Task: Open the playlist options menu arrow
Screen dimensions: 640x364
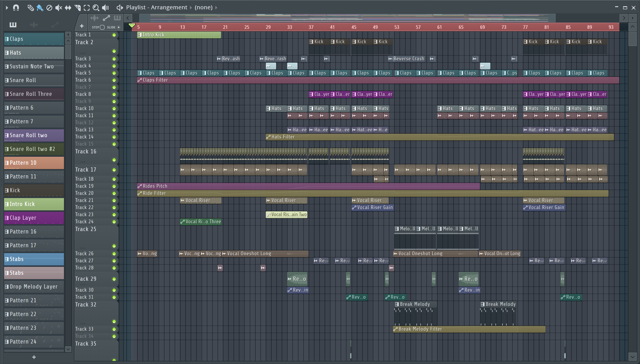Action: tap(7, 8)
